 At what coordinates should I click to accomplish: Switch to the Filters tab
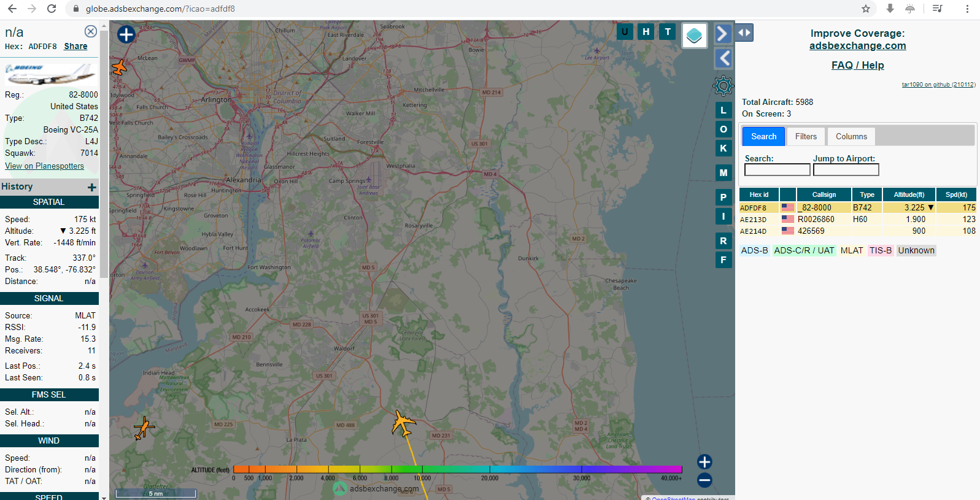[806, 136]
